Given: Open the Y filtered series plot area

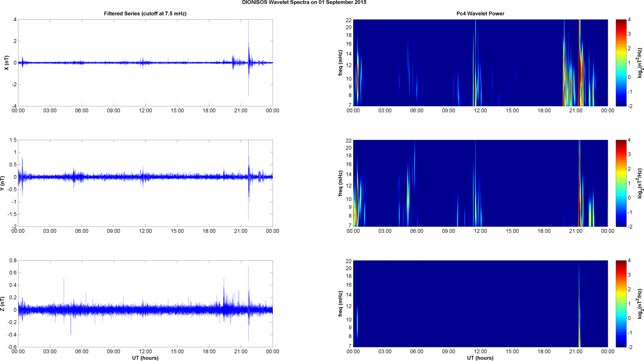Looking at the screenshot, I should click(145, 183).
